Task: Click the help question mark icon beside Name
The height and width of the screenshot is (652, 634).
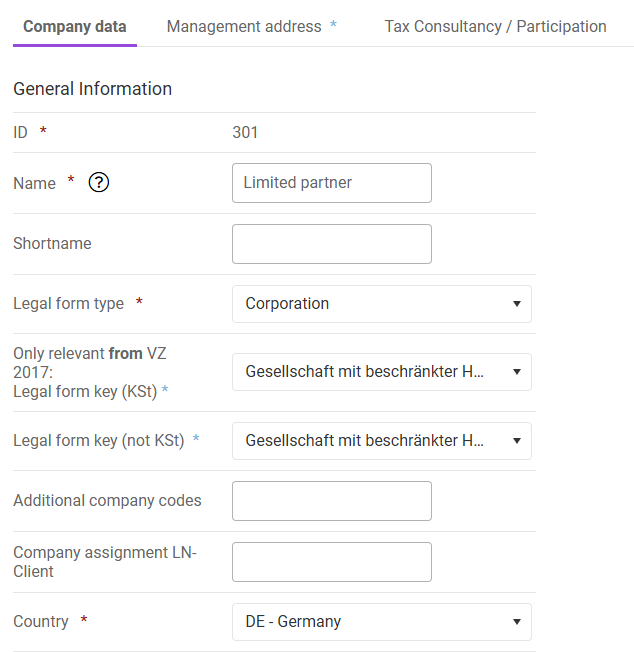Action: point(99,183)
